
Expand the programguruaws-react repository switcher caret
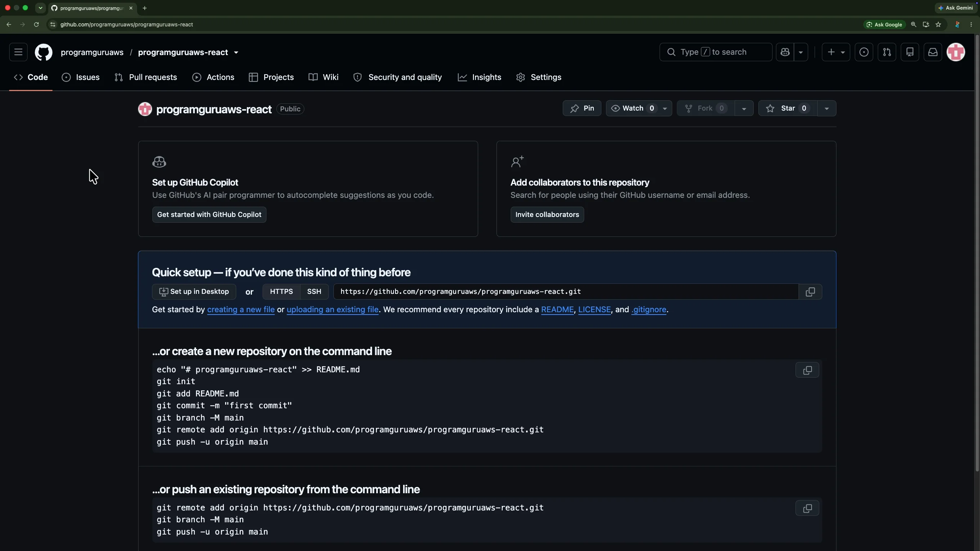point(236,52)
